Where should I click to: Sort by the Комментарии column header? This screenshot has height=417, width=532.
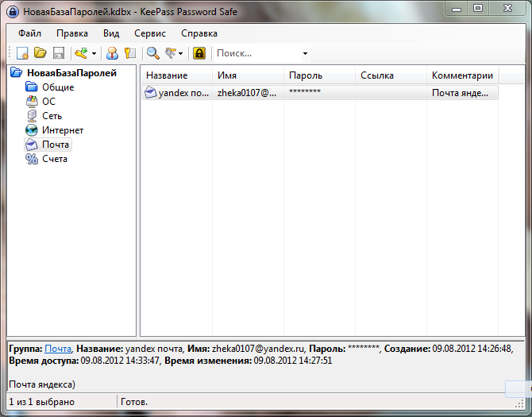(462, 75)
